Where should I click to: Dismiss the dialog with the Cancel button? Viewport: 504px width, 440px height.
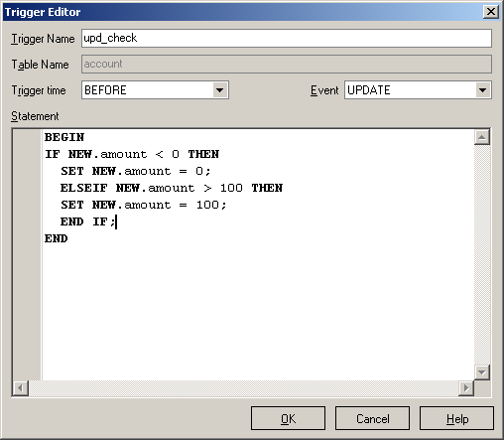pos(372,418)
